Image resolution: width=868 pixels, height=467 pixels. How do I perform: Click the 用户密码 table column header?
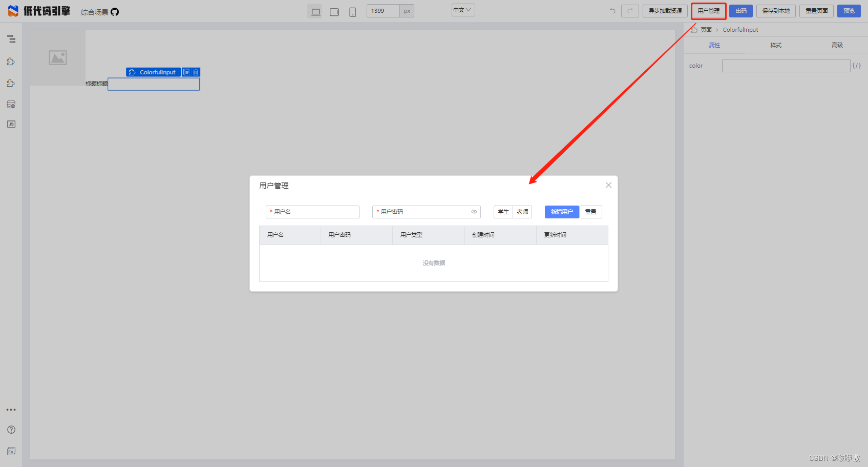click(x=356, y=235)
